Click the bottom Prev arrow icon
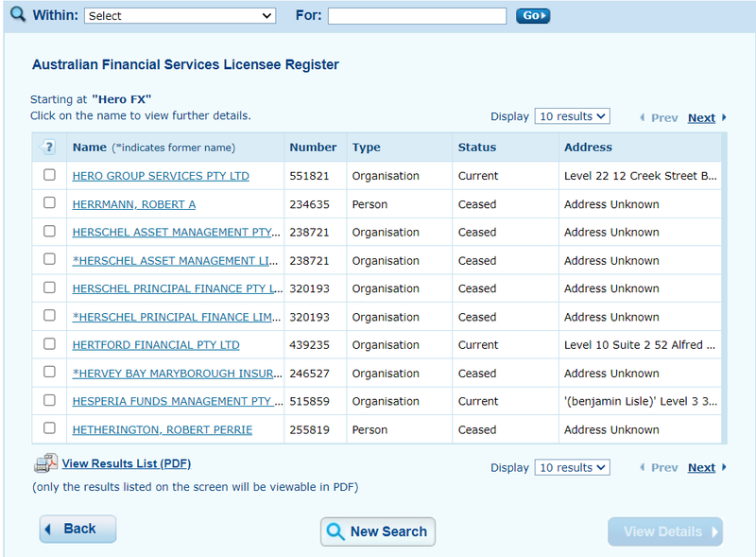The image size is (756, 557). [643, 467]
